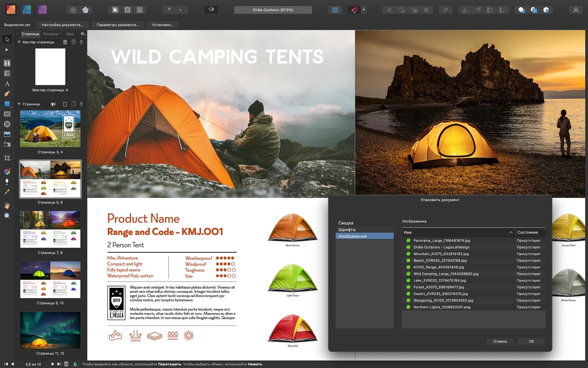This screenshot has height=368, width=588.
Task: Choose the Artistic Text tool
Action: 7,84
